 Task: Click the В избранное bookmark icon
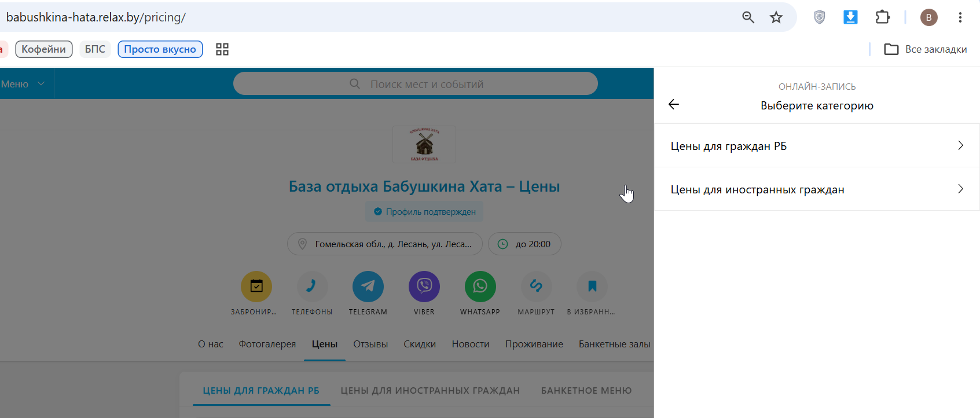(x=592, y=286)
